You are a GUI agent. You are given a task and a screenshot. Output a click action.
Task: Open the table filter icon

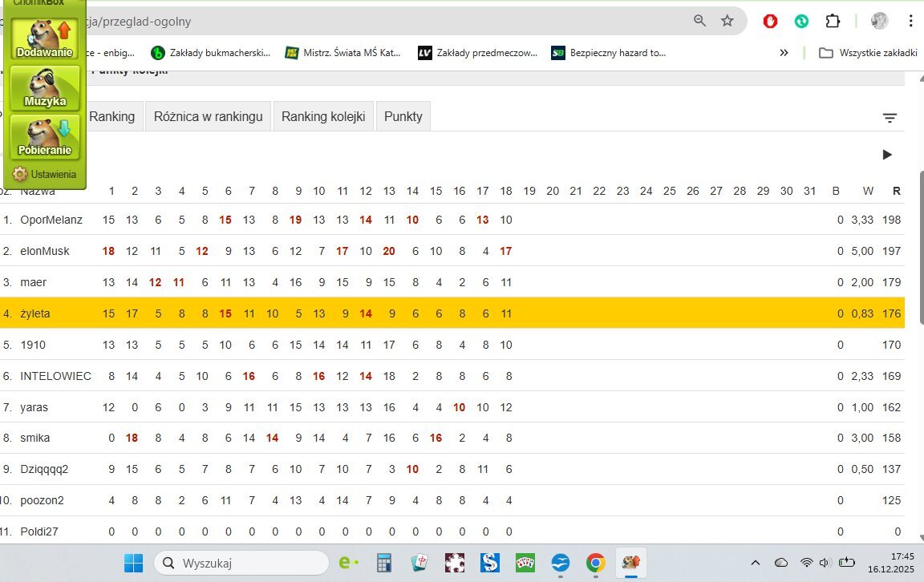pyautogui.click(x=890, y=118)
